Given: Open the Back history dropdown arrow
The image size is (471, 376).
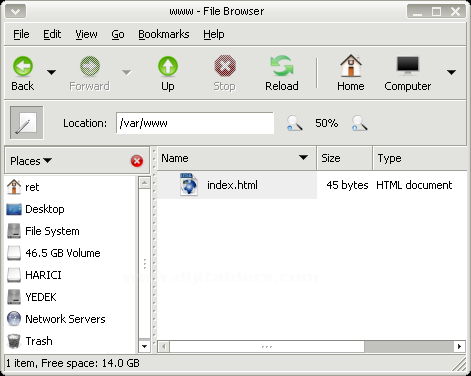Looking at the screenshot, I should click(x=51, y=72).
